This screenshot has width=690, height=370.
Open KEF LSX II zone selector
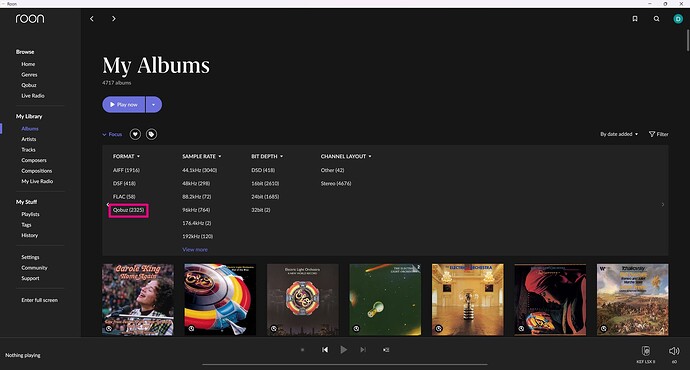(646, 353)
